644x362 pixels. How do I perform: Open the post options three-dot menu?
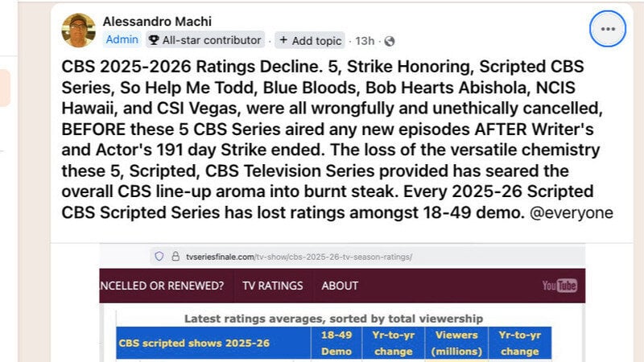(x=607, y=29)
